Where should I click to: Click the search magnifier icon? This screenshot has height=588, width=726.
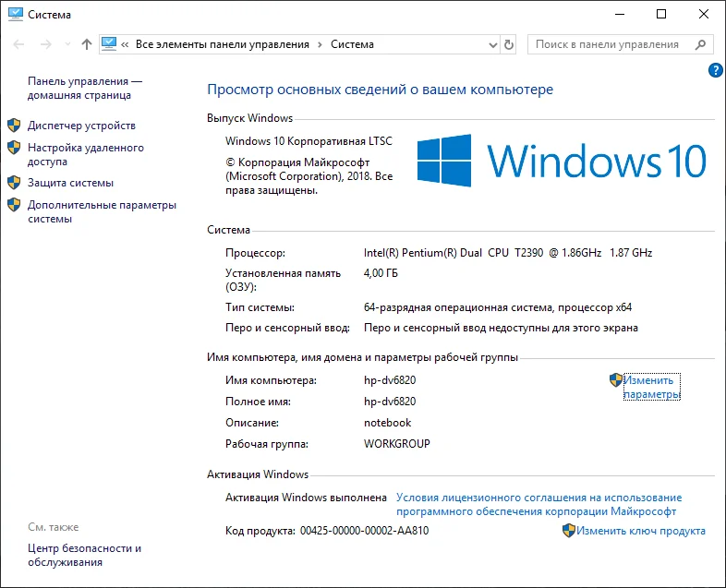700,44
